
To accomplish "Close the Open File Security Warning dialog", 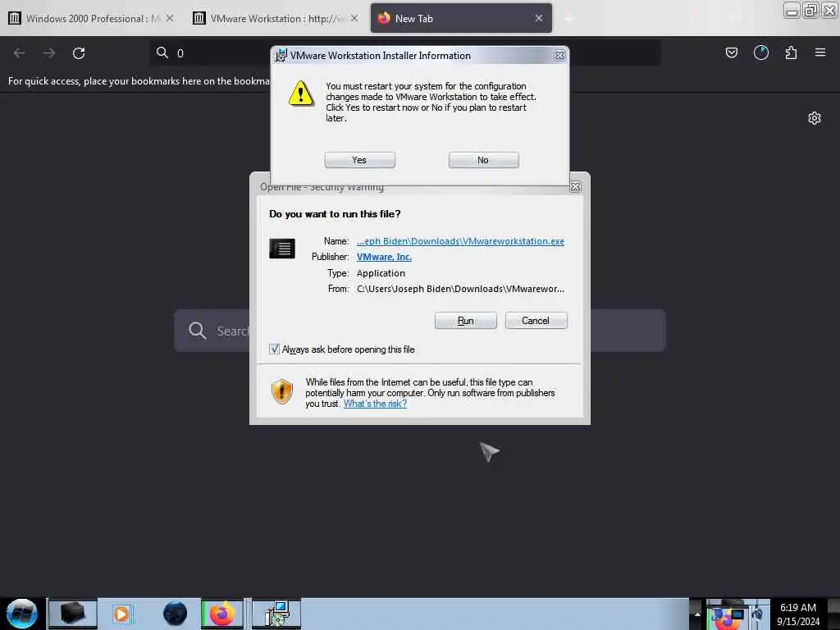I will pos(575,186).
